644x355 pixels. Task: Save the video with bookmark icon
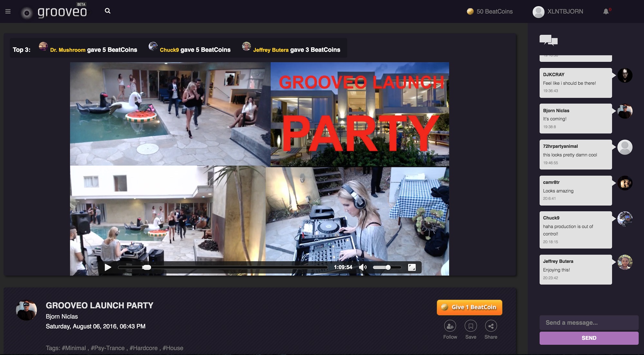[x=470, y=326]
